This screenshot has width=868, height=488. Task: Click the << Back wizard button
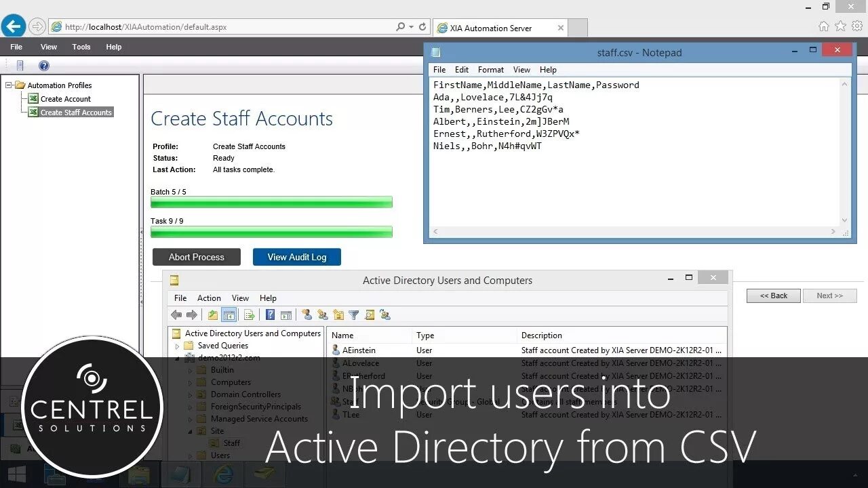[774, 296]
